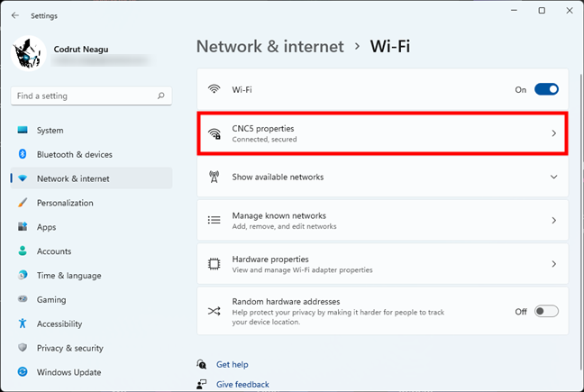Screen dimensions: 584x392
Task: Click the chip icon for Hardware properties
Action: pos(214,264)
